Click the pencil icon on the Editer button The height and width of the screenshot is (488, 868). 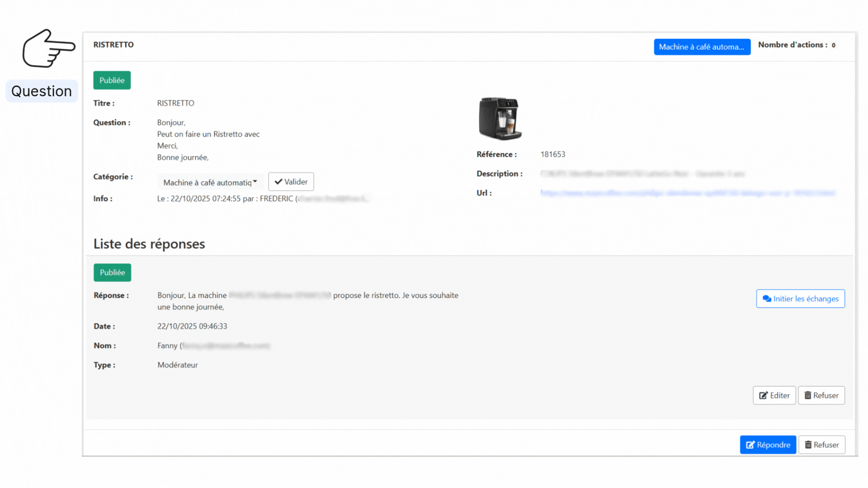pos(764,395)
